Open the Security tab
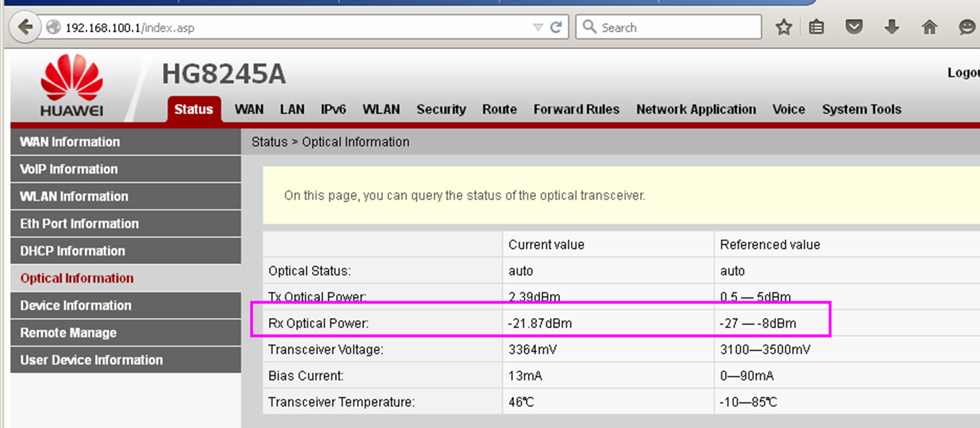This screenshot has width=980, height=428. click(x=441, y=109)
